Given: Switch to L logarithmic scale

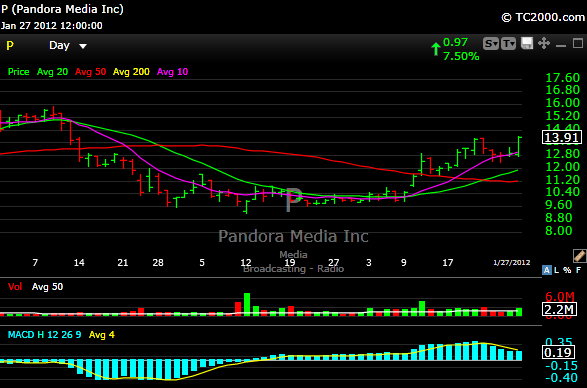Looking at the screenshot, I should [x=557, y=270].
